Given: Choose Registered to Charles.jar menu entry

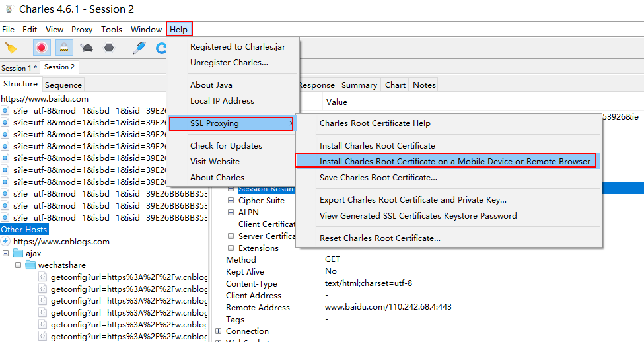Looking at the screenshot, I should coord(233,47).
